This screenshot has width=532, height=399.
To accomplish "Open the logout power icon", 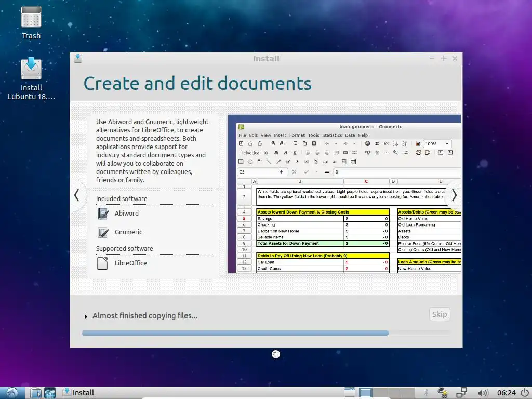I will pyautogui.click(x=525, y=393).
